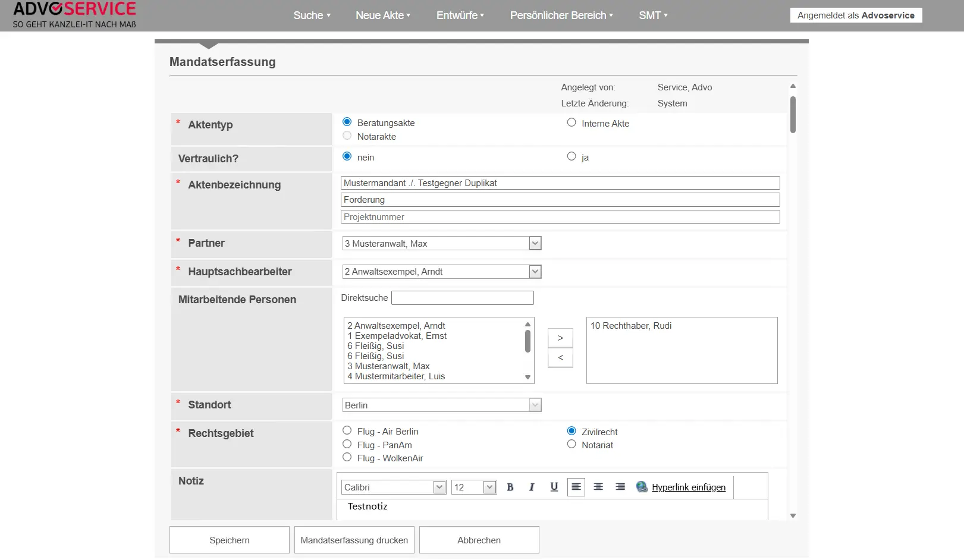Toggle underline formatting in the note editor
Viewport: 964px width, 560px height.
[554, 487]
